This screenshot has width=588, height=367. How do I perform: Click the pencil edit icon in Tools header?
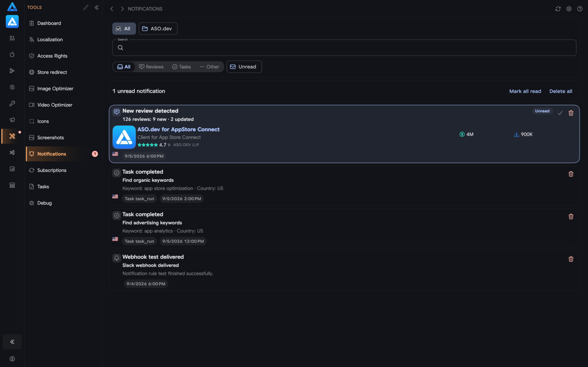click(86, 7)
